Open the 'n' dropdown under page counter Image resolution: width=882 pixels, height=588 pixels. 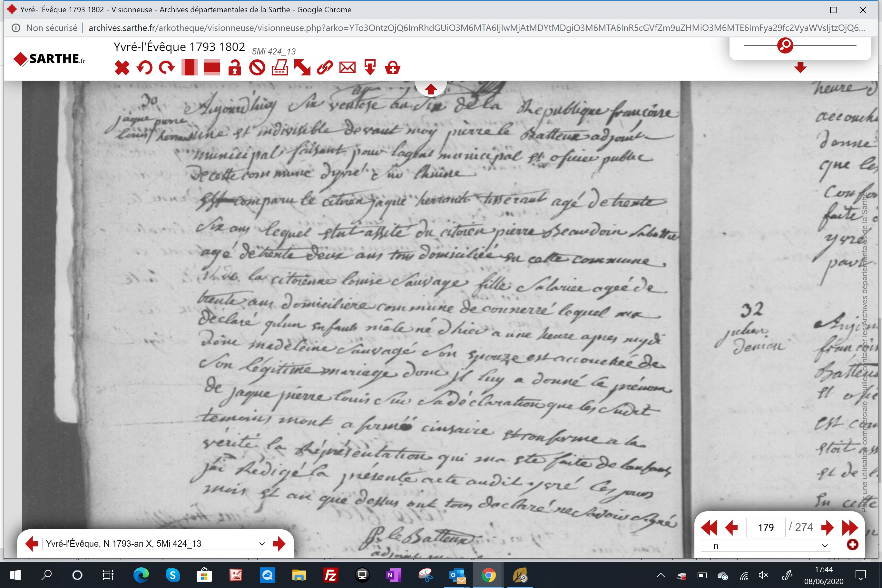pos(766,546)
